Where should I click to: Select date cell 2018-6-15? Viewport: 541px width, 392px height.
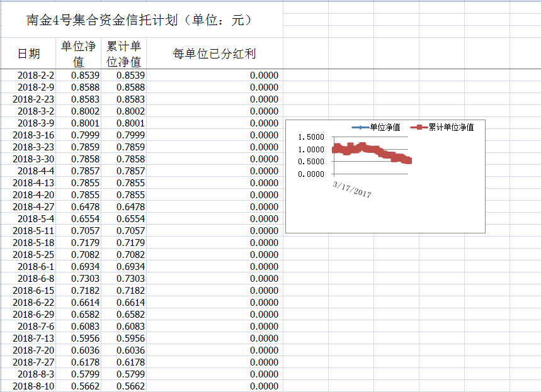[x=28, y=290]
